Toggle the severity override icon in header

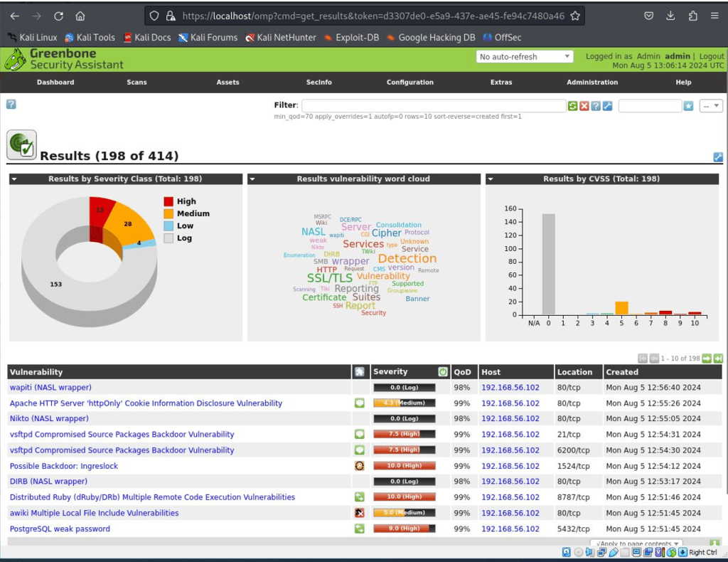pos(443,371)
